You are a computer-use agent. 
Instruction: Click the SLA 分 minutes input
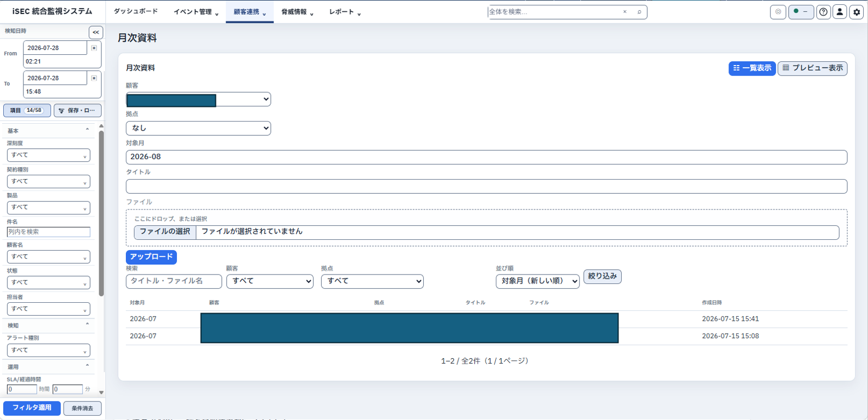pyautogui.click(x=68, y=390)
